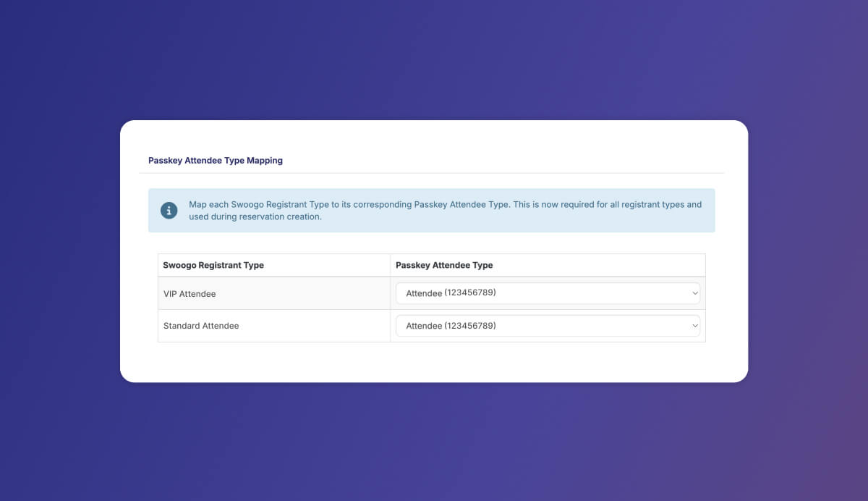The width and height of the screenshot is (868, 501).
Task: Click the info icon in the blue banner
Action: point(169,211)
